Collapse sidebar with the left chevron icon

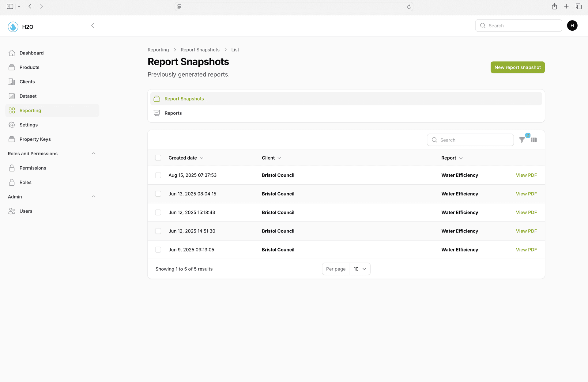pos(93,25)
